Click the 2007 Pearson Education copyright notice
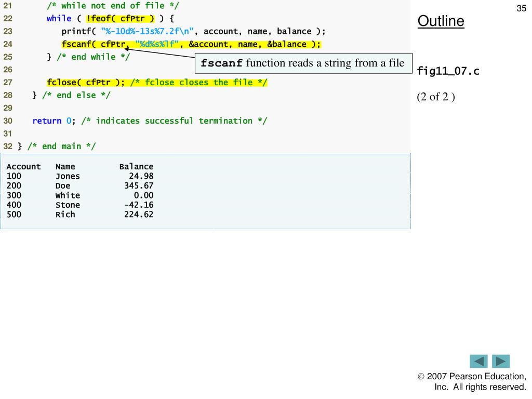Screen dimensions: 532x399 point(472,382)
